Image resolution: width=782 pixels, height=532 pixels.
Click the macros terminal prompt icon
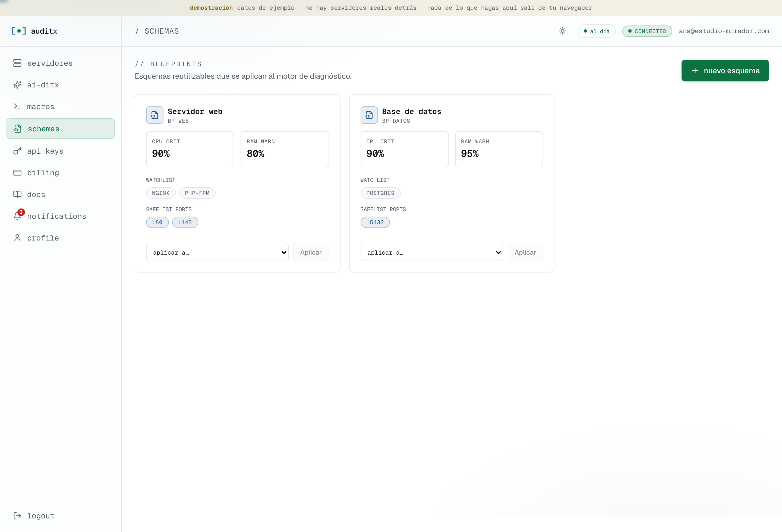point(17,106)
